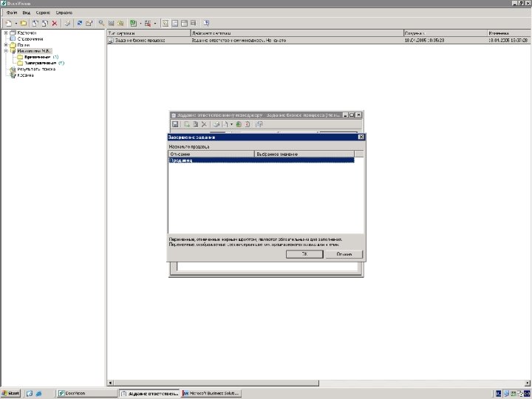
Task: Click the grid table icon after the magnifier
Action: tap(111, 23)
